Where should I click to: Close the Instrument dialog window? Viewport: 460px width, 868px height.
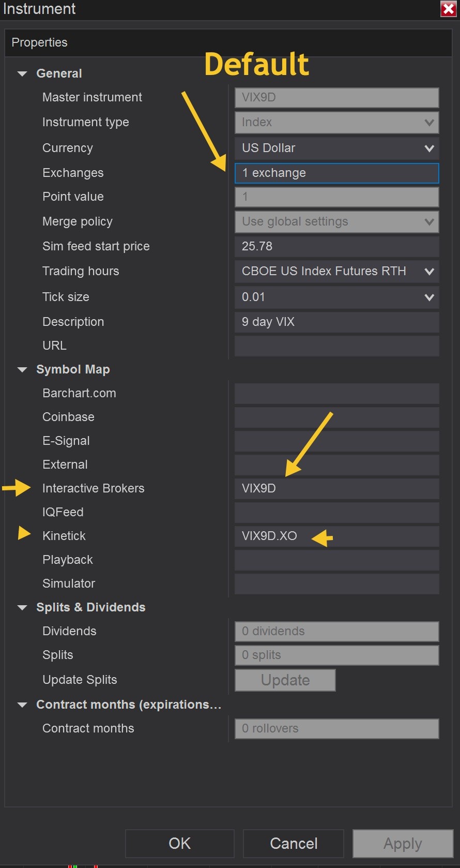(448, 9)
